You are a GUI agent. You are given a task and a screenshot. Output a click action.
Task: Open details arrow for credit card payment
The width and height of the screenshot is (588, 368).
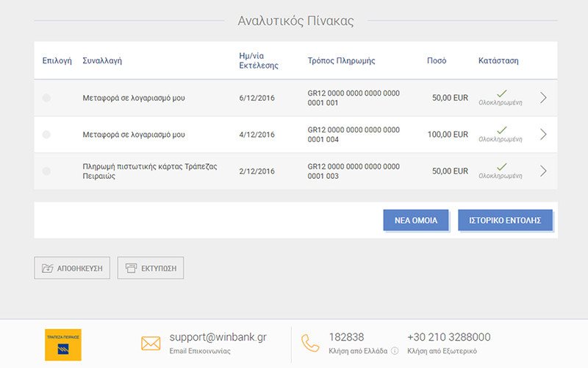543,171
